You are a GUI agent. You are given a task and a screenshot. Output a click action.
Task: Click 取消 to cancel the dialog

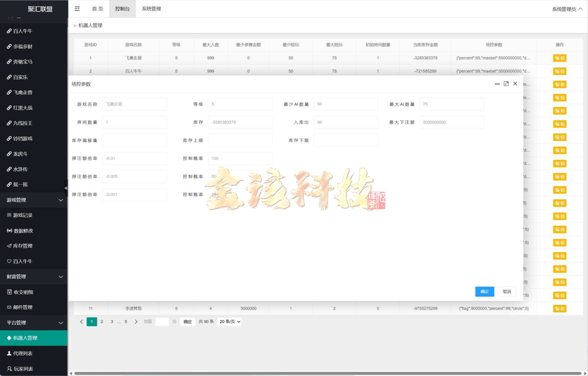[x=507, y=292]
